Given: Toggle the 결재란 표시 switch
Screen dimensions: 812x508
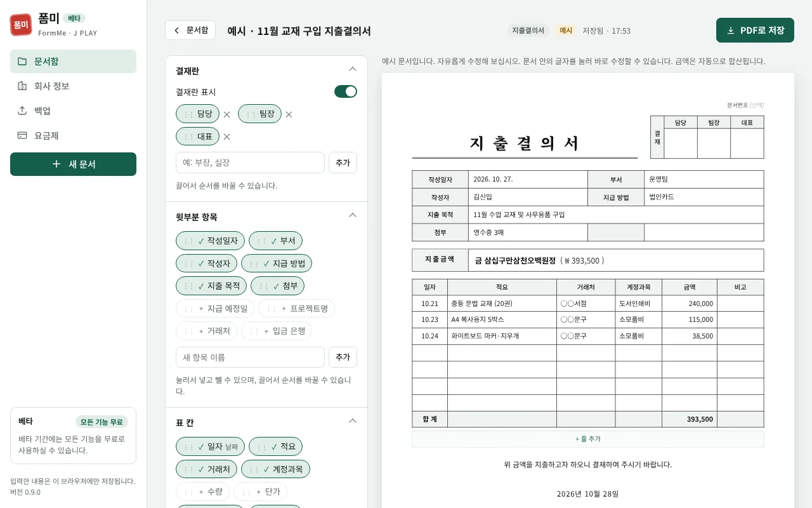Looking at the screenshot, I should click(x=346, y=91).
